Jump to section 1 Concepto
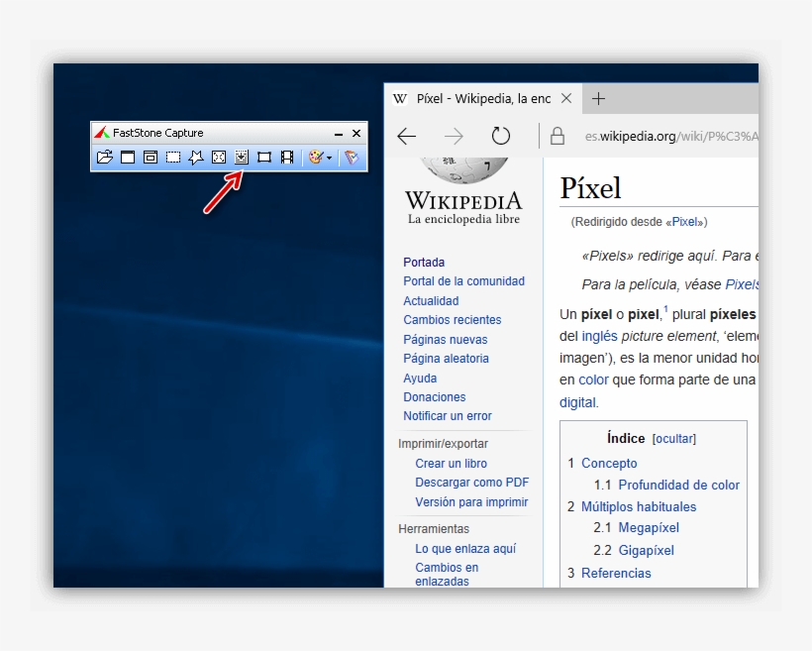The height and width of the screenshot is (651, 812). 609,463
